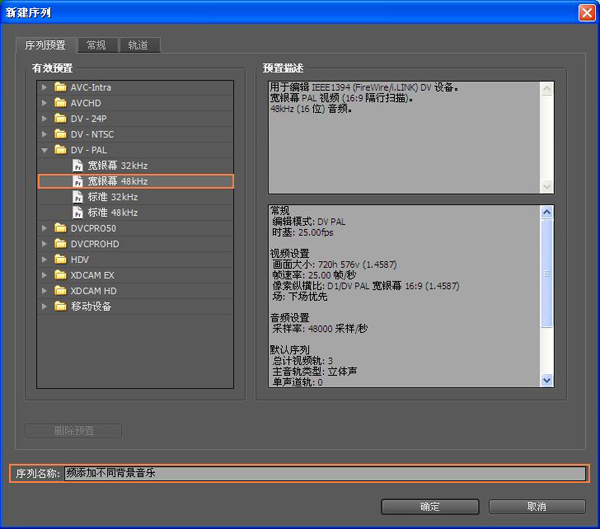Screen dimensions: 600x529
Task: Expand the AVCHD preset folder
Action: coord(44,103)
